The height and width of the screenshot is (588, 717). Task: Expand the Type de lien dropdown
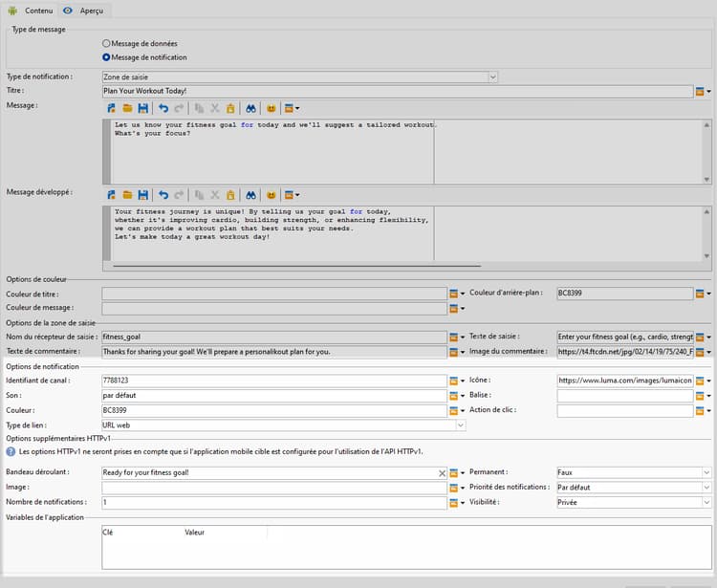pos(460,425)
